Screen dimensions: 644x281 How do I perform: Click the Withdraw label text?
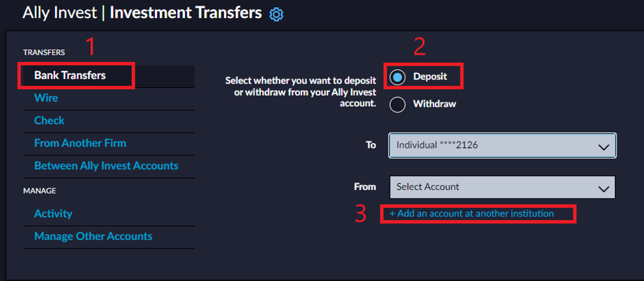coord(434,104)
